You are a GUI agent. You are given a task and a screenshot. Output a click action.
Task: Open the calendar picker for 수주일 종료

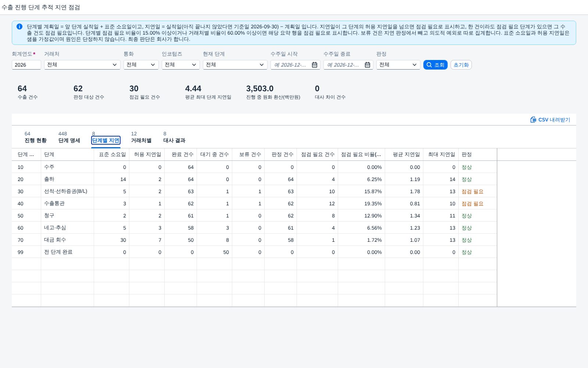367,65
